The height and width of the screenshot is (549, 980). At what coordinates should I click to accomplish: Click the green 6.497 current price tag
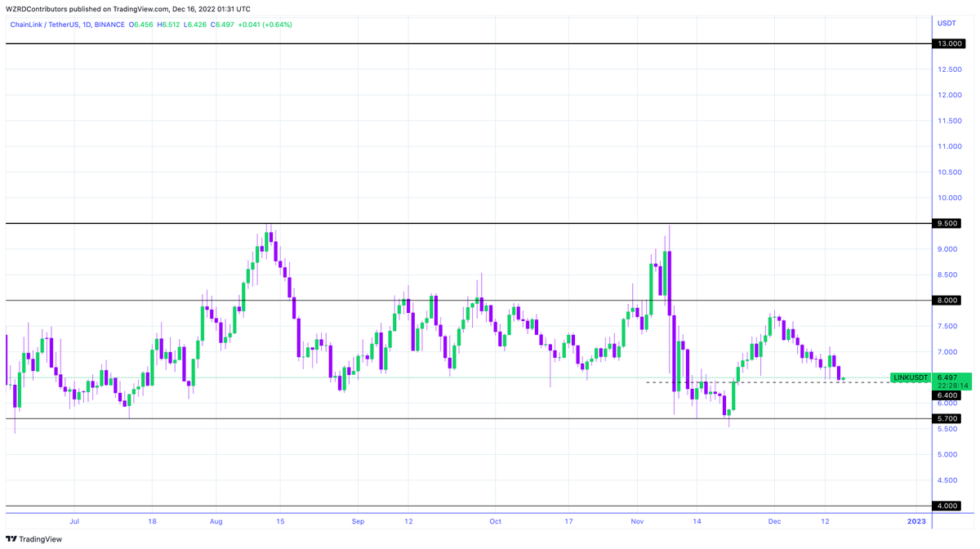coord(947,377)
